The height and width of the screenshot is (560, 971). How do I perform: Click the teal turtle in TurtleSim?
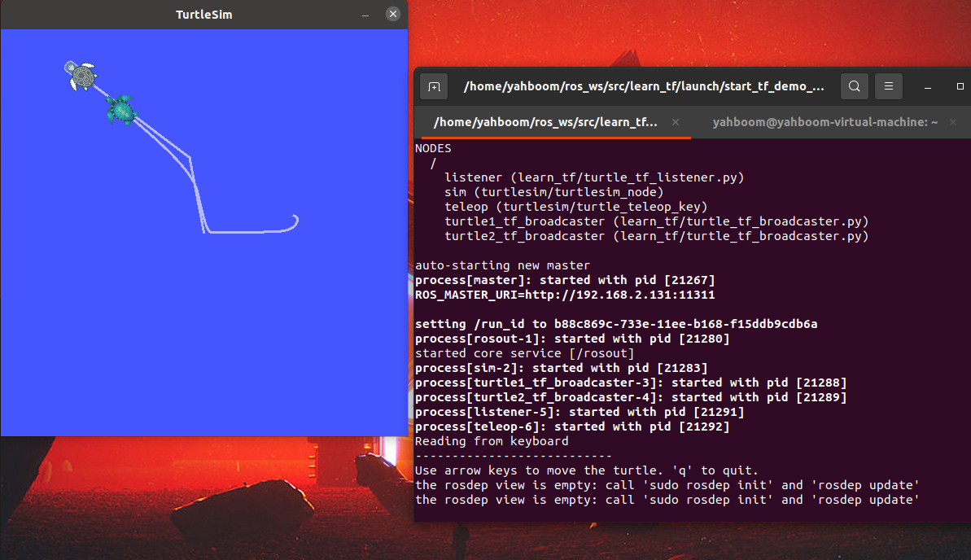click(121, 110)
